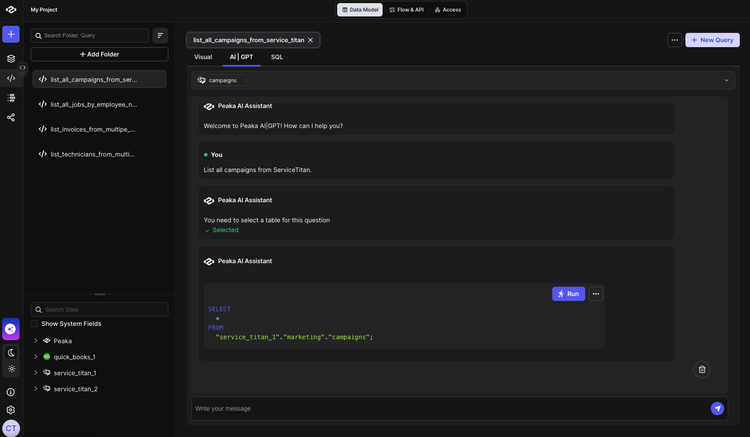Click the quick_books_1 green icon
The image size is (750, 437).
coord(46,357)
